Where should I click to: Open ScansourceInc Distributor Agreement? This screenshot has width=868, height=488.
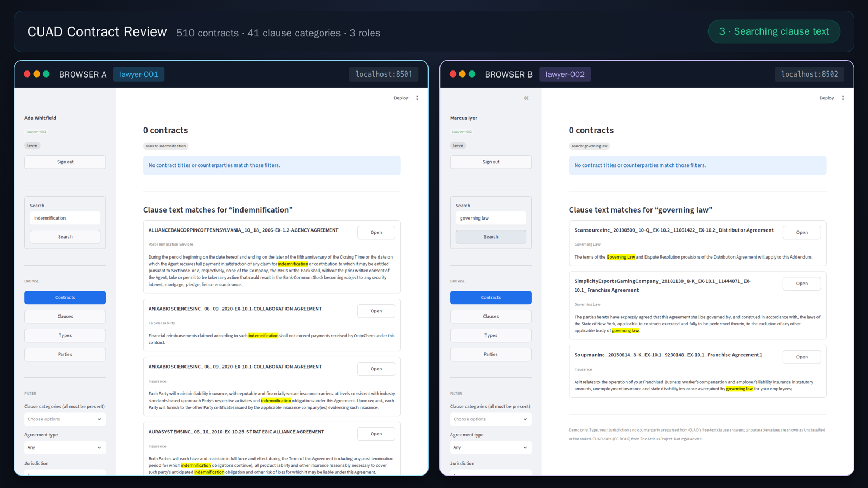coord(802,232)
